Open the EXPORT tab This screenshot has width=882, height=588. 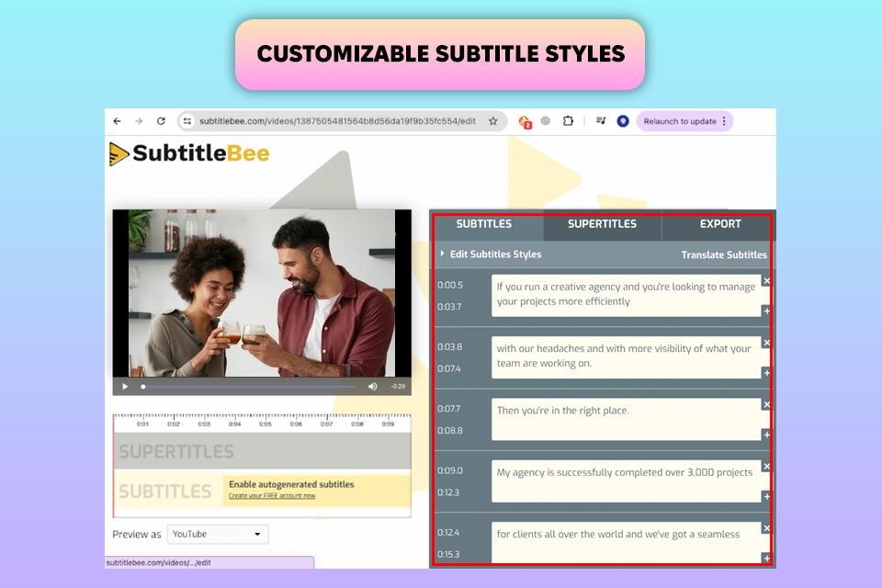[x=720, y=224]
